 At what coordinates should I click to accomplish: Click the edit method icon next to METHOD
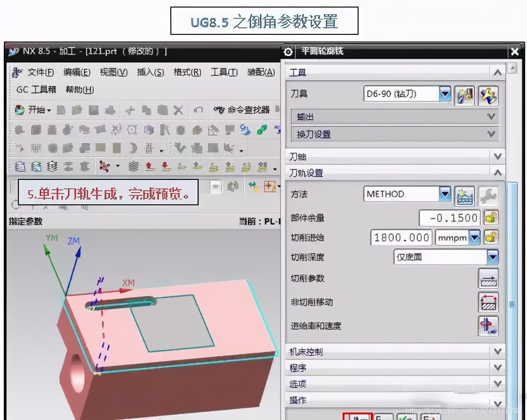coord(465,196)
